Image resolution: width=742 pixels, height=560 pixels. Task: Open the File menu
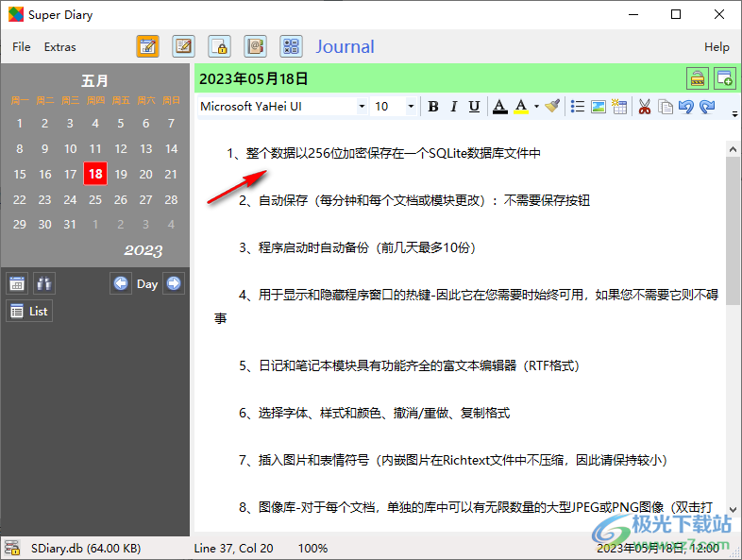[22, 47]
